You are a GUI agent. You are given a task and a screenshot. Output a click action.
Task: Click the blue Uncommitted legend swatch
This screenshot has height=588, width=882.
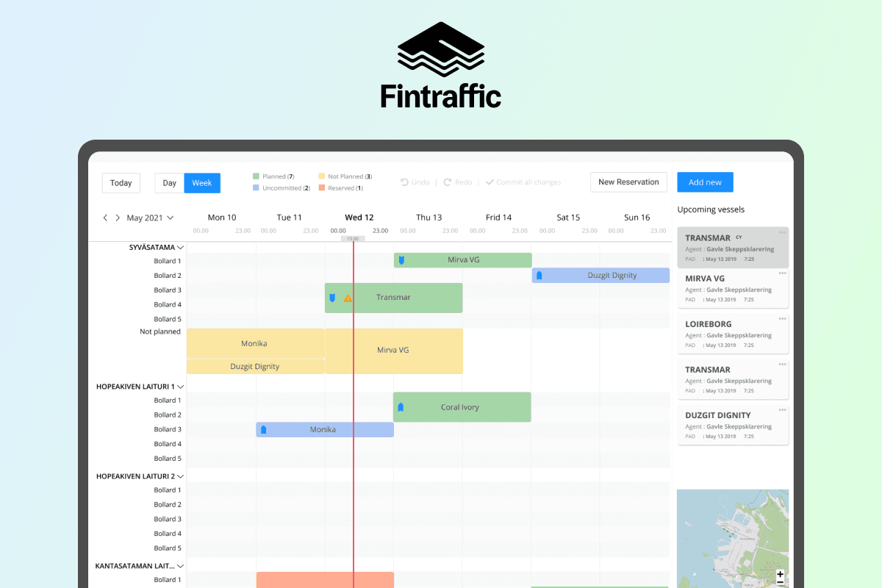tap(256, 188)
